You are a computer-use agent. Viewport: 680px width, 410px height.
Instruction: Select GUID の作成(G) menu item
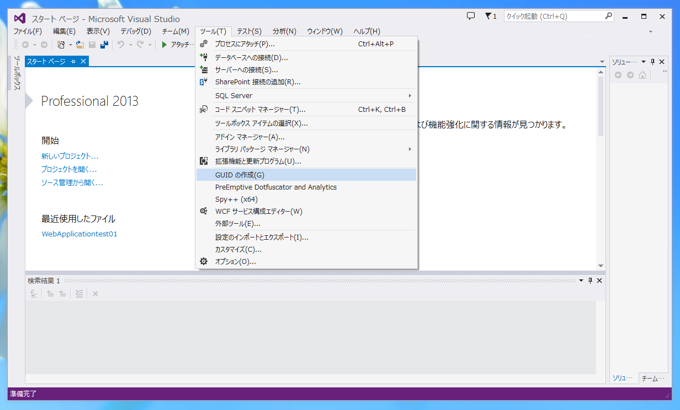click(x=306, y=175)
